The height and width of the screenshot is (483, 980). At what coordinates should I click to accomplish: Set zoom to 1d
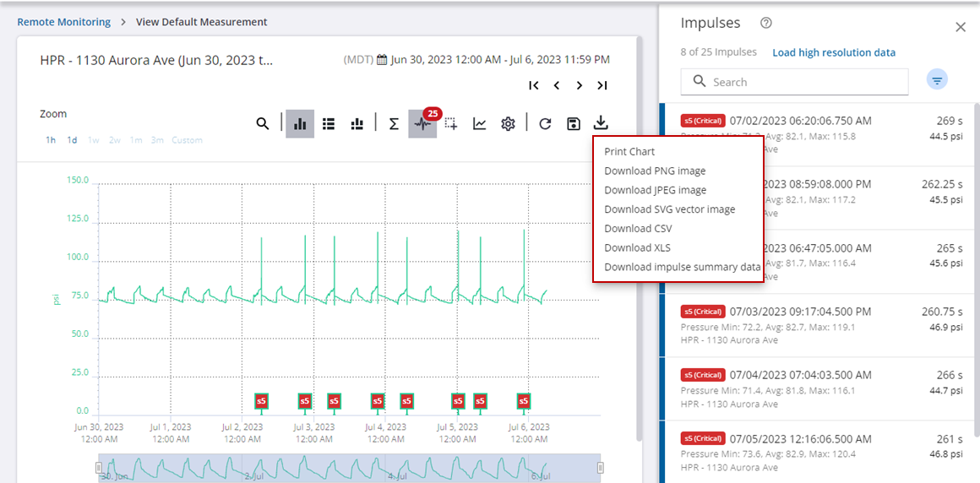pos(73,140)
